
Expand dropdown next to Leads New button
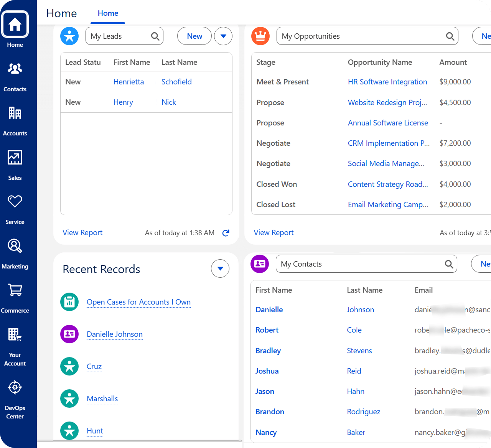point(223,36)
